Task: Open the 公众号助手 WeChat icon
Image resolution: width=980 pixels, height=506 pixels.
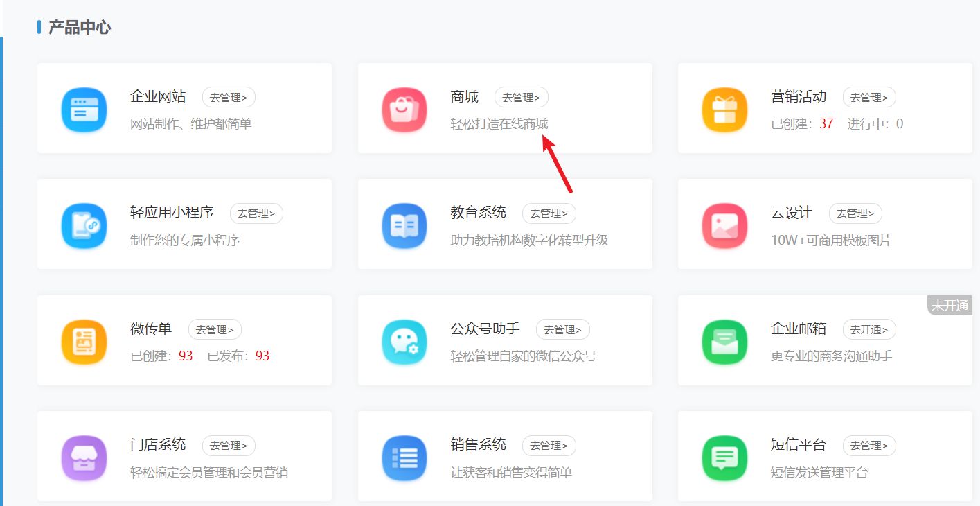Action: [404, 341]
